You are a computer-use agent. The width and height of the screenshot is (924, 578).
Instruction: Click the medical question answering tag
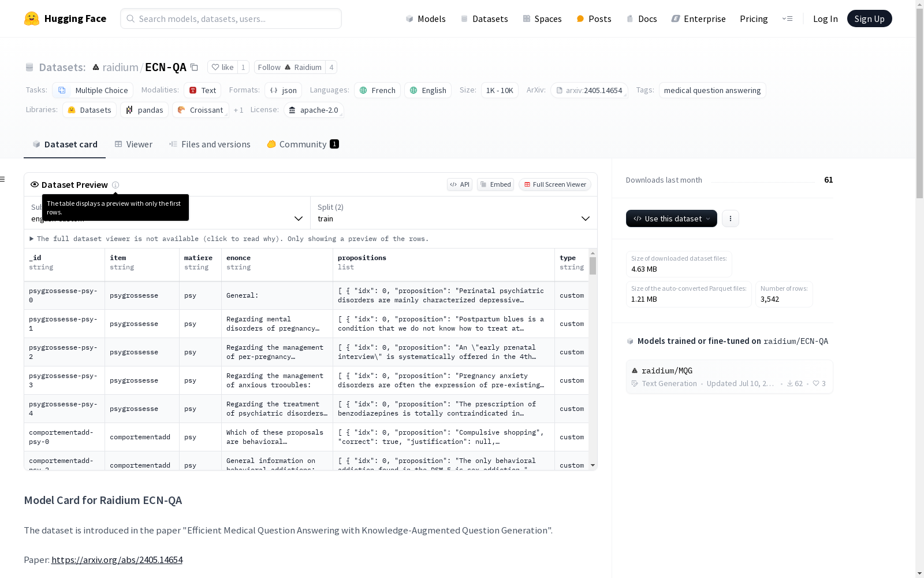(712, 90)
